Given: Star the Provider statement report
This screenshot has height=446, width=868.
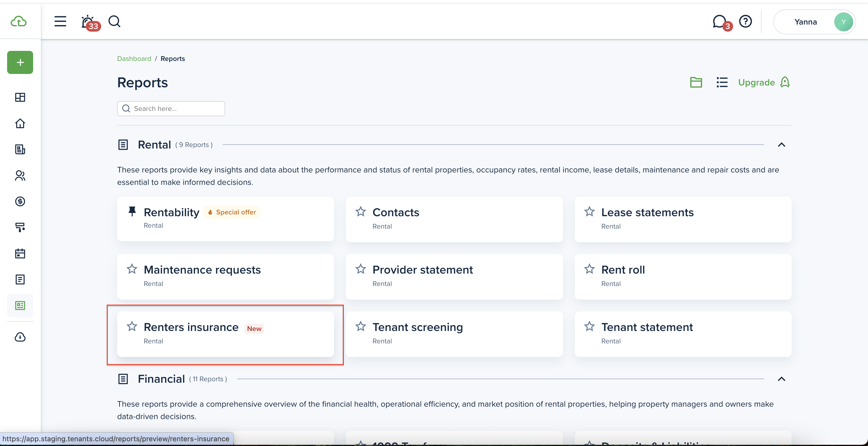Looking at the screenshot, I should (x=361, y=269).
